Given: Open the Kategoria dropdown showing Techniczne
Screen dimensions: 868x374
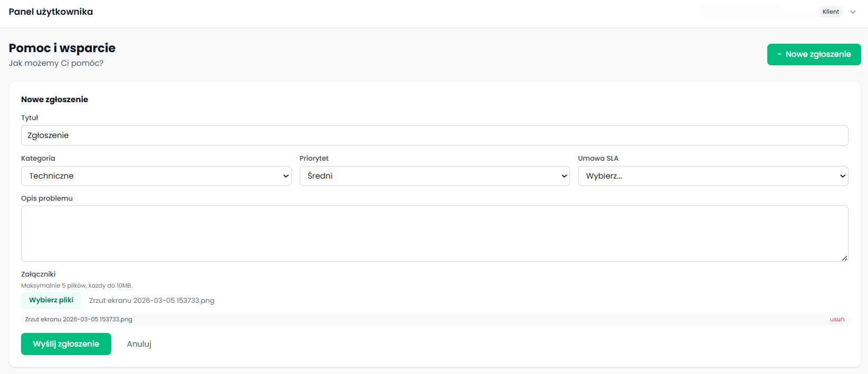Looking at the screenshot, I should 156,176.
